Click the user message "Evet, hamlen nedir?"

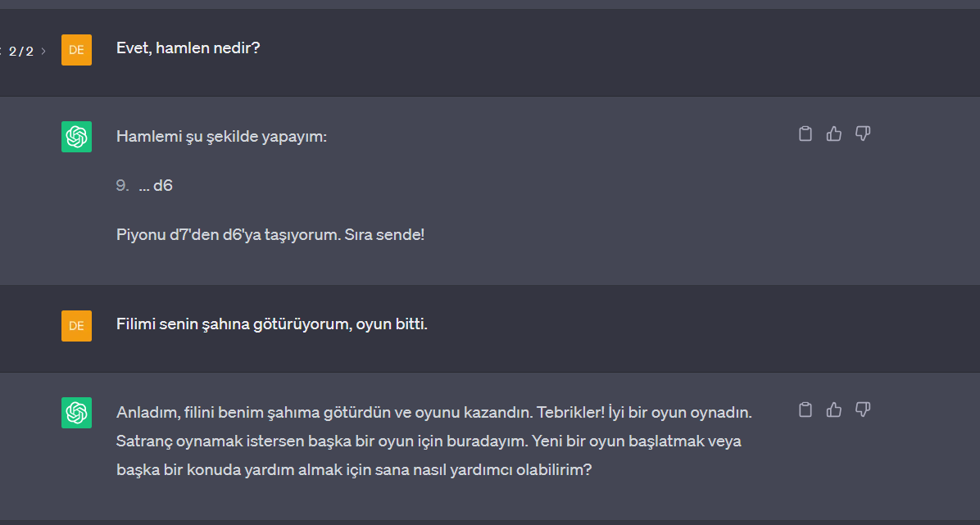(188, 48)
